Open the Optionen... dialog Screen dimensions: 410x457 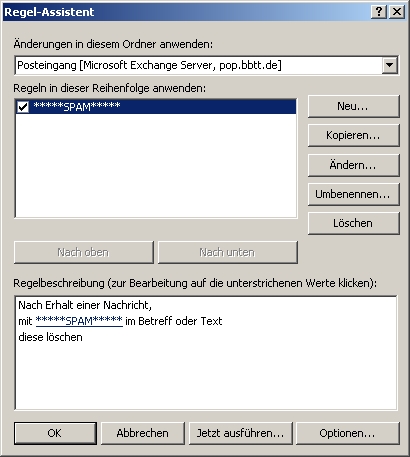tap(348, 433)
